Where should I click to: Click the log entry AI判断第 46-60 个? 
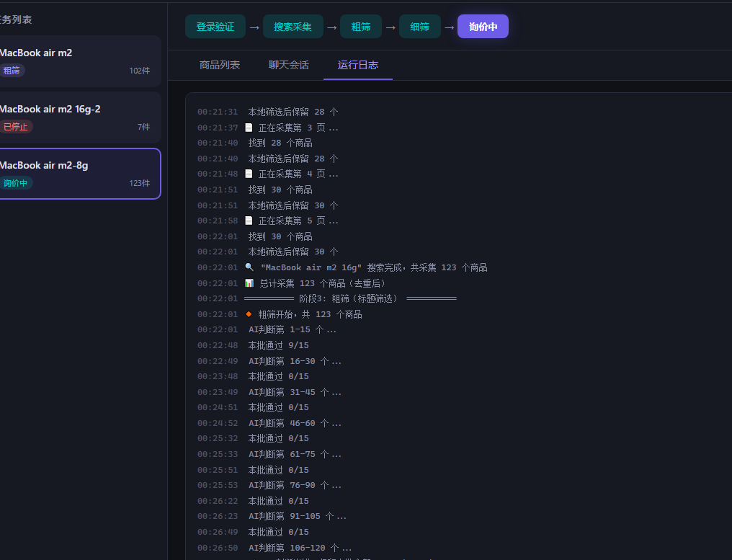click(295, 423)
